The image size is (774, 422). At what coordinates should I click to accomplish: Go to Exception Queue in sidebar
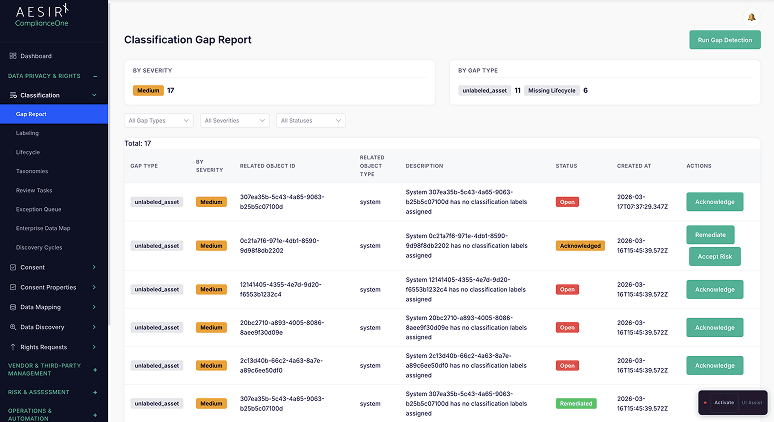[x=39, y=210]
